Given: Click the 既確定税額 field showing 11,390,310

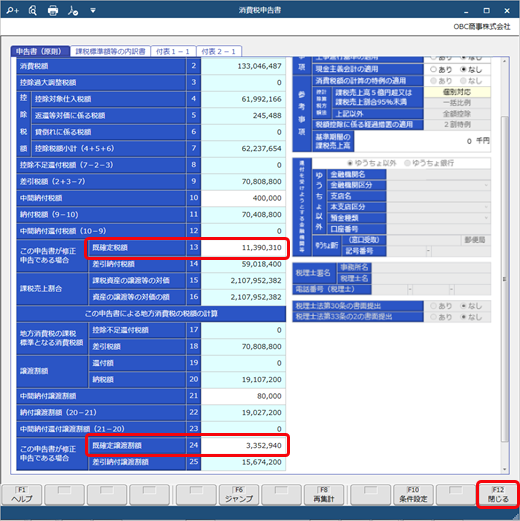Looking at the screenshot, I should point(243,248).
